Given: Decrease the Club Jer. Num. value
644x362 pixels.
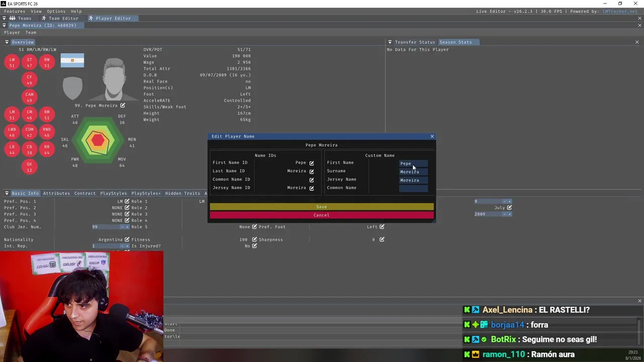Looking at the screenshot, I should click(123, 227).
